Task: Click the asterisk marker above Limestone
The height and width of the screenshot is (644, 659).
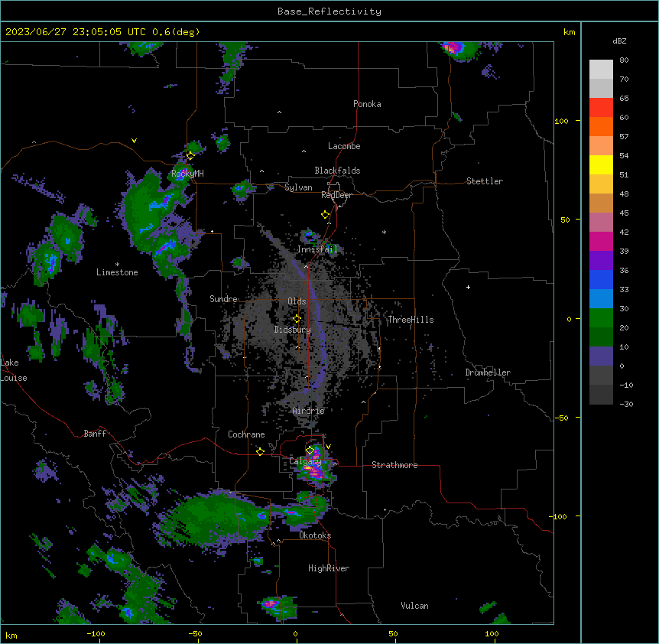Action: (x=117, y=264)
